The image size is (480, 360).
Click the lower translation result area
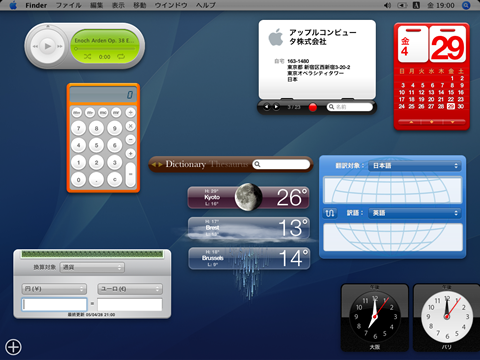click(x=393, y=237)
